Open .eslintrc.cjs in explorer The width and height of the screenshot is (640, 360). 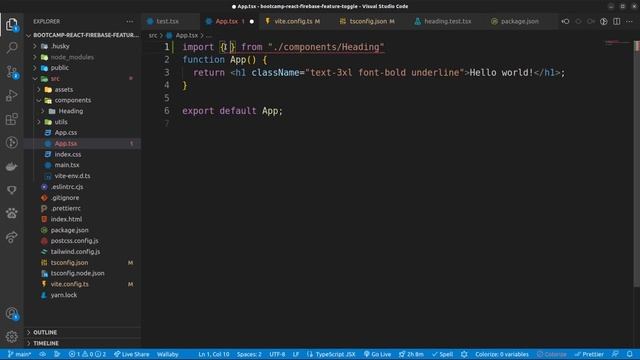(82, 187)
